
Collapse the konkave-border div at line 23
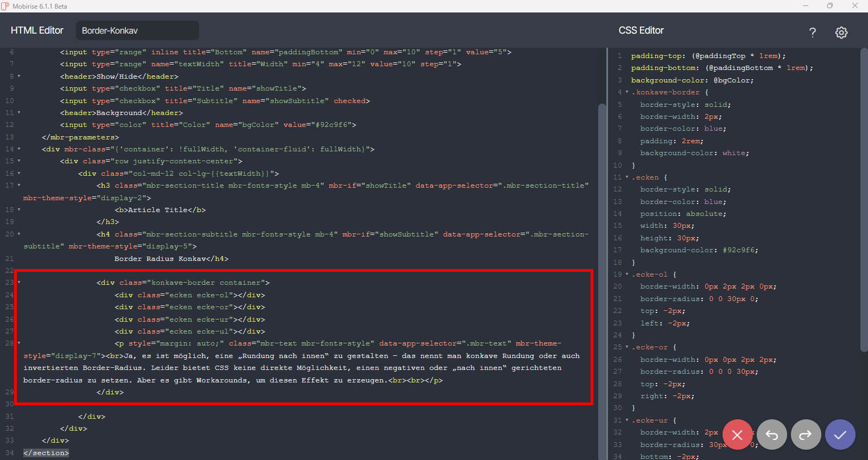(x=19, y=283)
